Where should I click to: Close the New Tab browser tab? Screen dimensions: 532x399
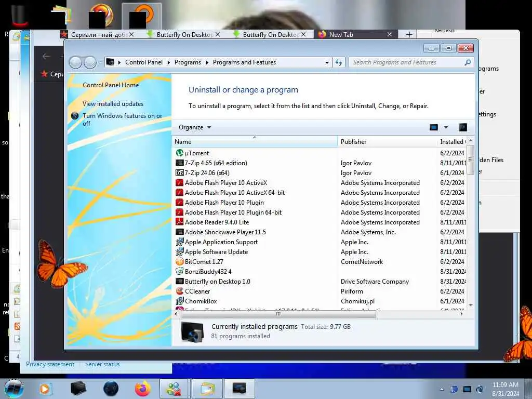coord(390,35)
